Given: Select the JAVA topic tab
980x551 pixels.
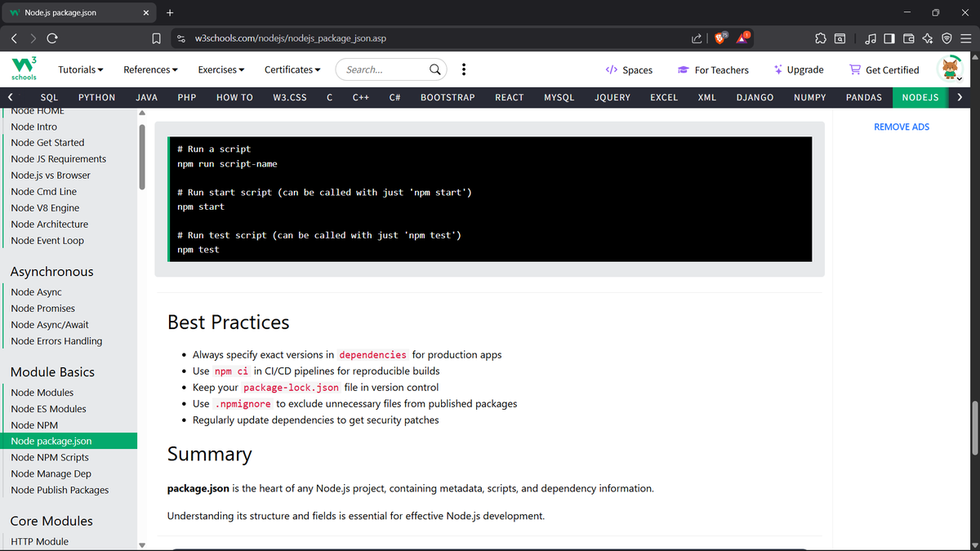Looking at the screenshot, I should pyautogui.click(x=146, y=97).
